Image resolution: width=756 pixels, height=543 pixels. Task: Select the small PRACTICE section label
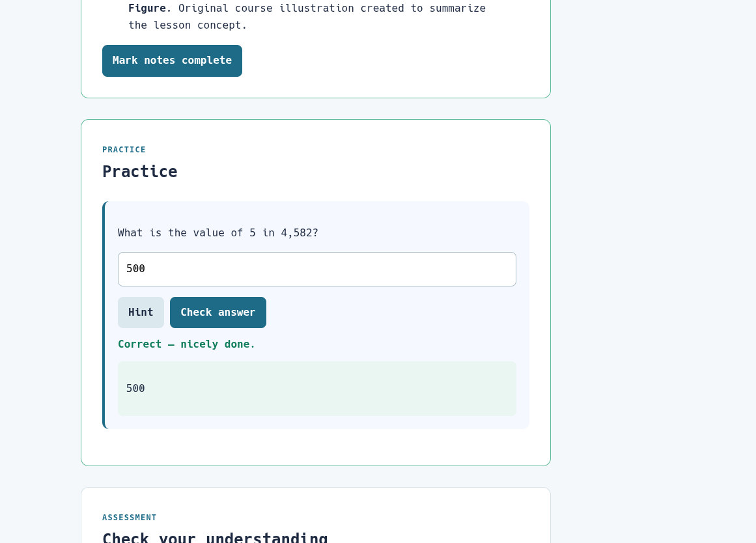point(124,150)
